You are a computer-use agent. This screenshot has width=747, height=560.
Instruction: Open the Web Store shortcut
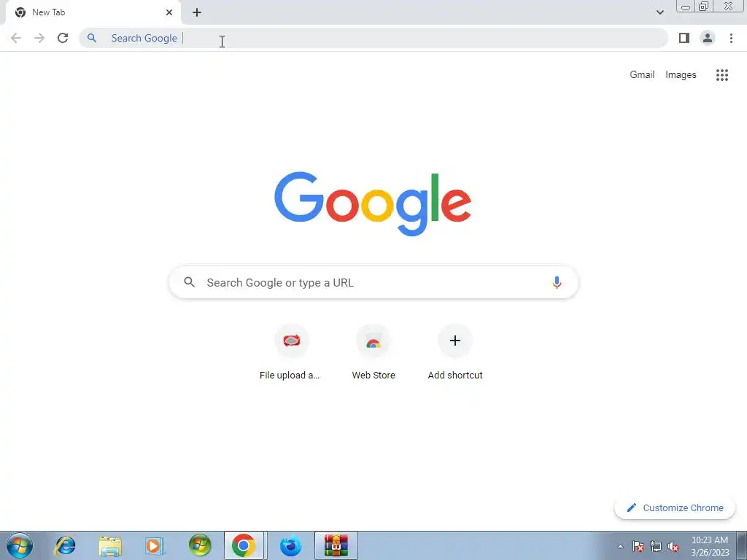tap(373, 353)
